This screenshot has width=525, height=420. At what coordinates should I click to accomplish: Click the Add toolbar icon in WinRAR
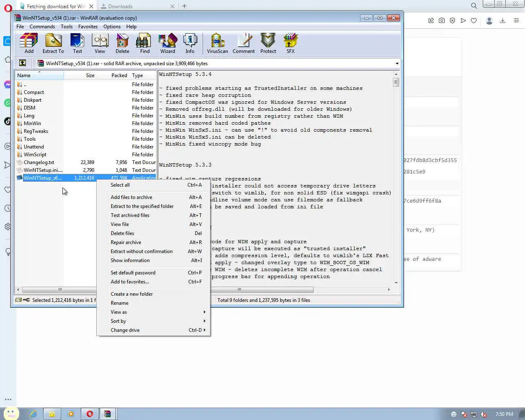pos(29,43)
